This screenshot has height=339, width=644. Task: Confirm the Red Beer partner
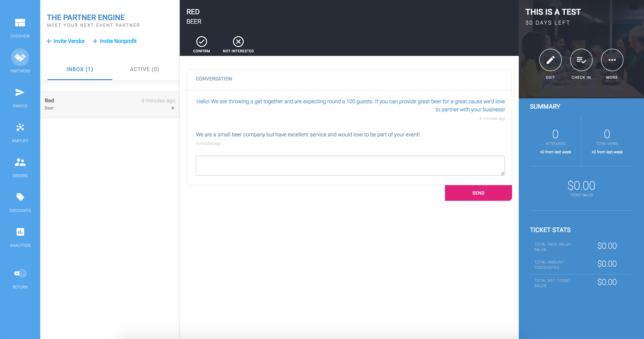coord(201,42)
